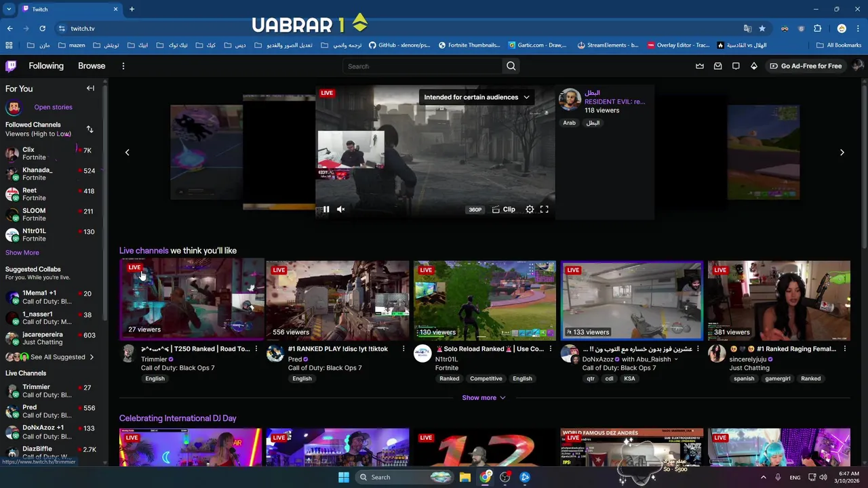This screenshot has height=488, width=868.
Task: Open Chrome three-dot menu
Action: [x=858, y=28]
